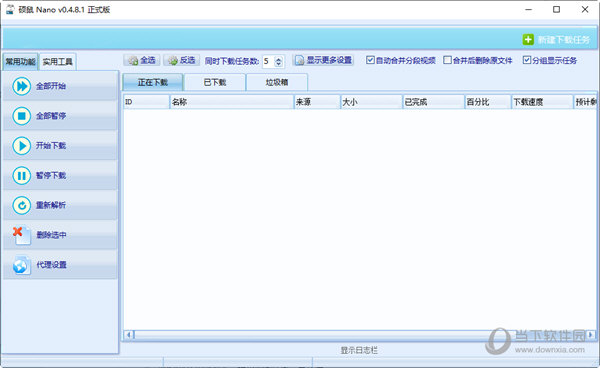Image resolution: width=600 pixels, height=368 pixels.
Task: Click 新建下载任务 green plus button
Action: pyautogui.click(x=556, y=39)
